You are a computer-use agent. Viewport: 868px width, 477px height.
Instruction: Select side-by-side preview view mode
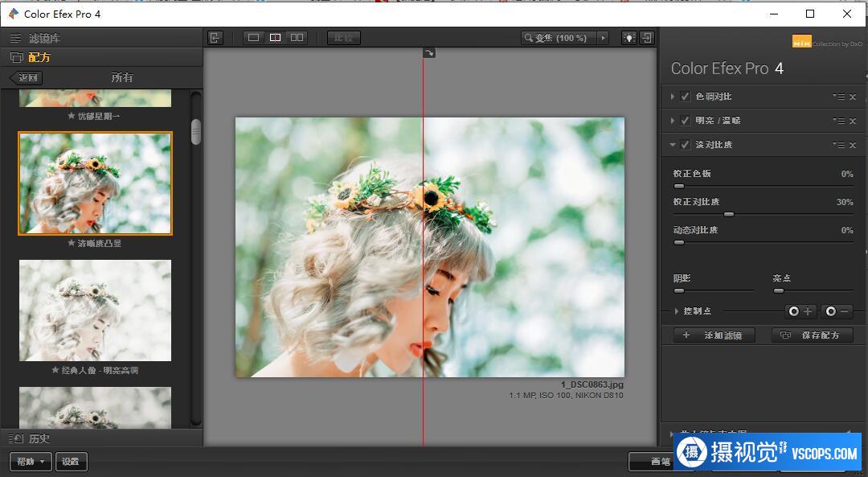coord(297,38)
